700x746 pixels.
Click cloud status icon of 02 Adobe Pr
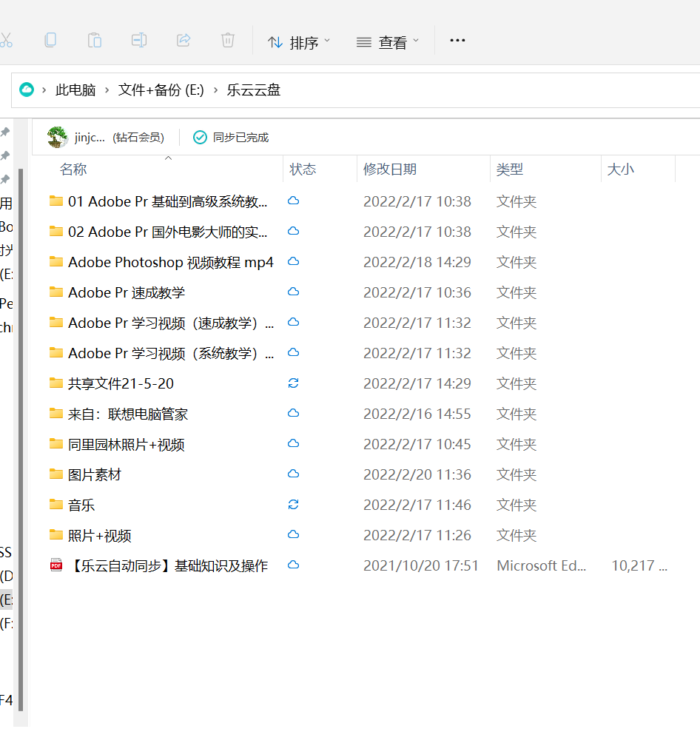coord(294,231)
